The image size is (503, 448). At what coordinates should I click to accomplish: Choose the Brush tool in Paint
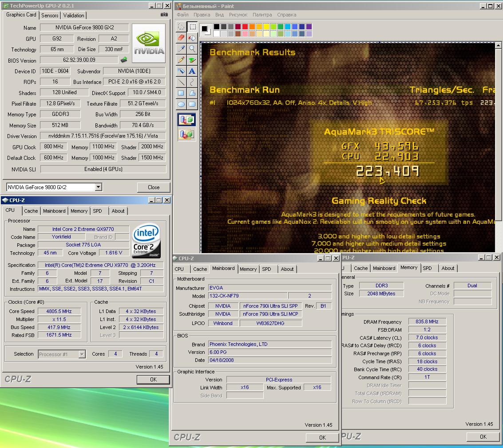point(192,59)
